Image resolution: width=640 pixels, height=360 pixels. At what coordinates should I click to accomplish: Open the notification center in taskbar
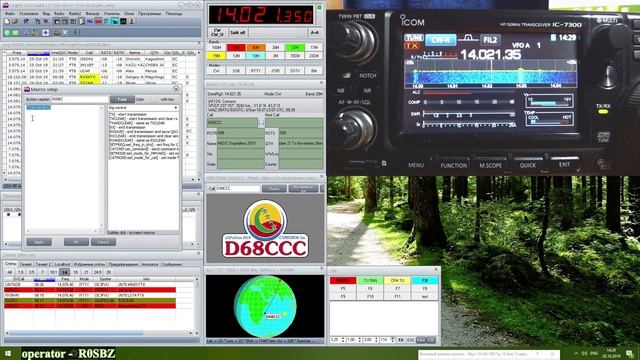coord(629,353)
